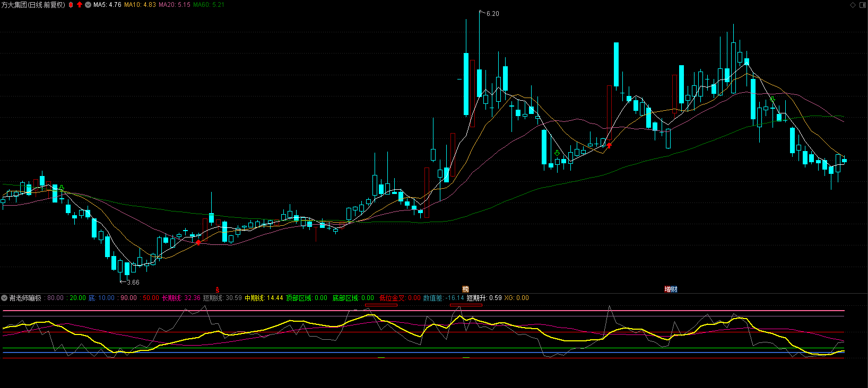Screen dimensions: 868x388
Task: Click the 财 marker on the time axis
Action: tap(674, 289)
